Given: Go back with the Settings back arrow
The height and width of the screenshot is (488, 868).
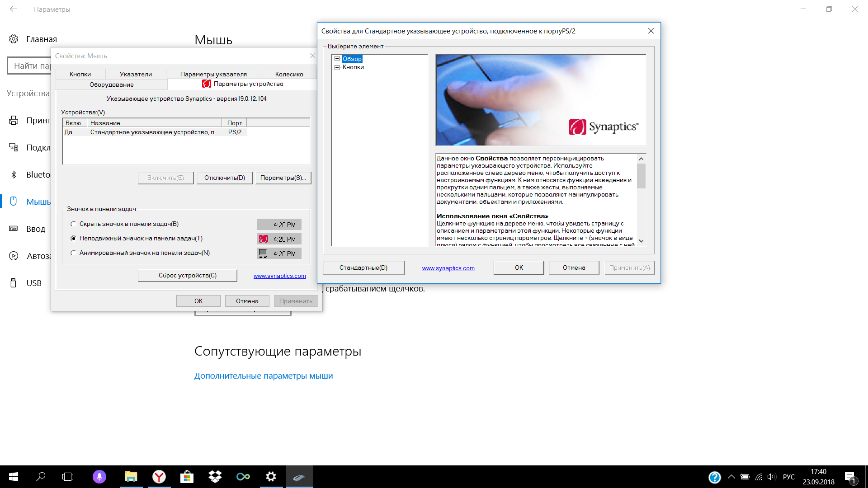Looking at the screenshot, I should [x=14, y=9].
